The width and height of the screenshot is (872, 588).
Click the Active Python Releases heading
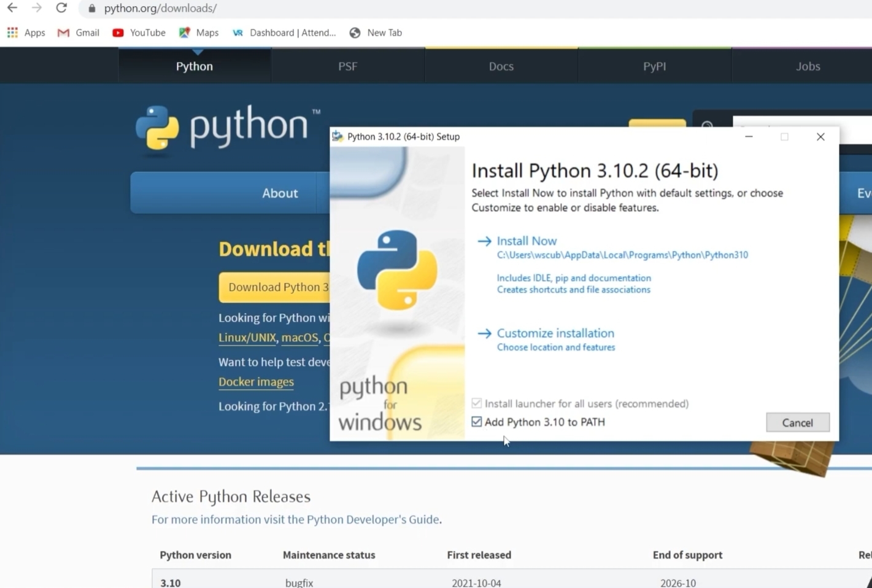[231, 496]
